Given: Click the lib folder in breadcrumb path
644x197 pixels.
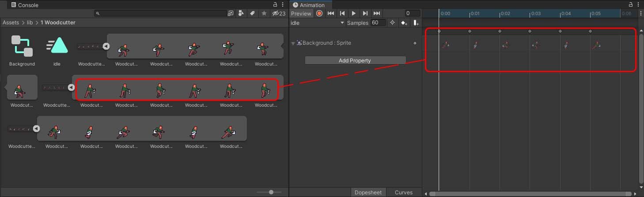Looking at the screenshot, I should pyautogui.click(x=30, y=22).
